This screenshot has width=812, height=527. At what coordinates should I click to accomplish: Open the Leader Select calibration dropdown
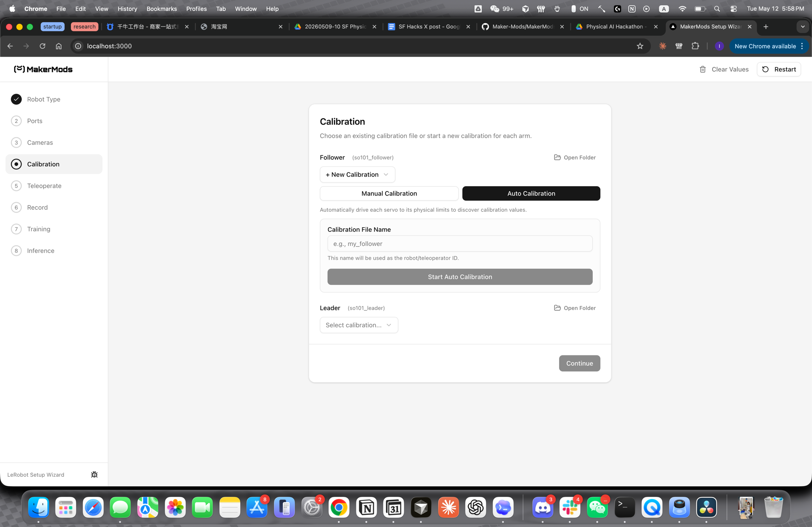point(359,325)
